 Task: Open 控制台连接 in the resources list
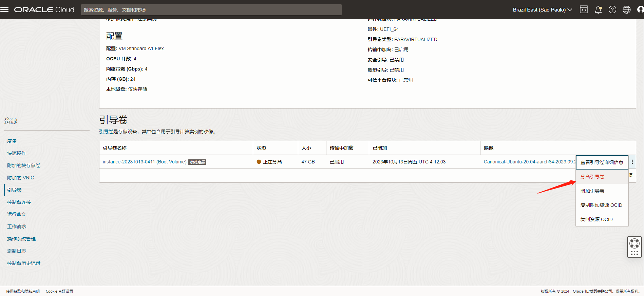(x=19, y=202)
